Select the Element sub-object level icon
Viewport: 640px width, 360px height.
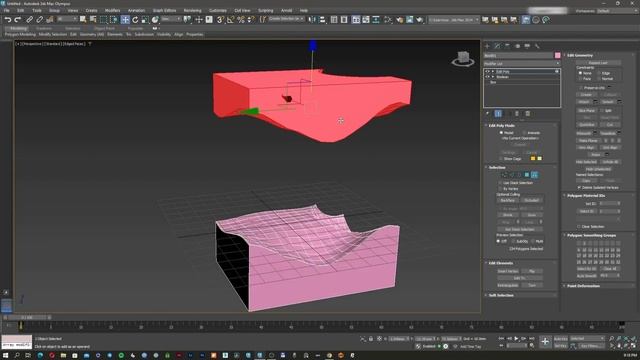[x=534, y=175]
